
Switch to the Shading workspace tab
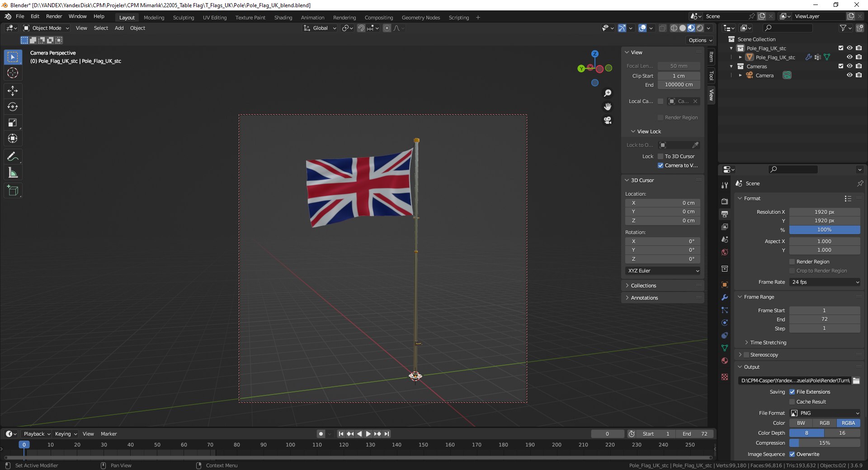(x=283, y=18)
